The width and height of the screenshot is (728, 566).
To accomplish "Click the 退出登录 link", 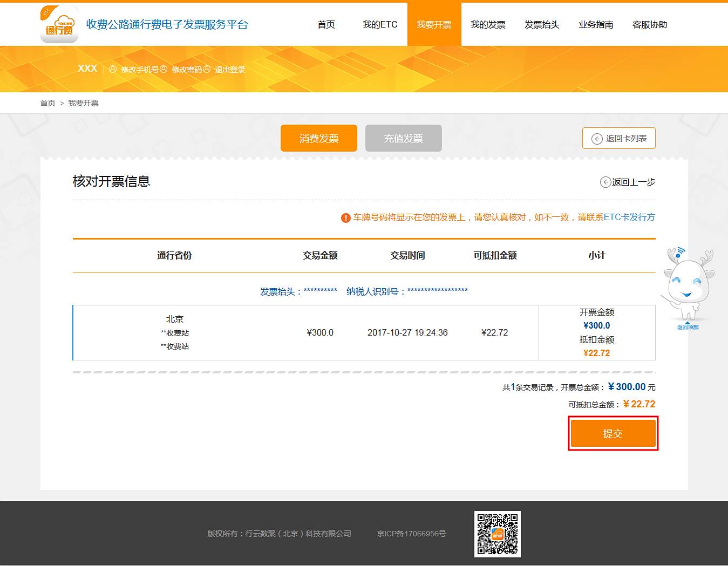I will (230, 70).
